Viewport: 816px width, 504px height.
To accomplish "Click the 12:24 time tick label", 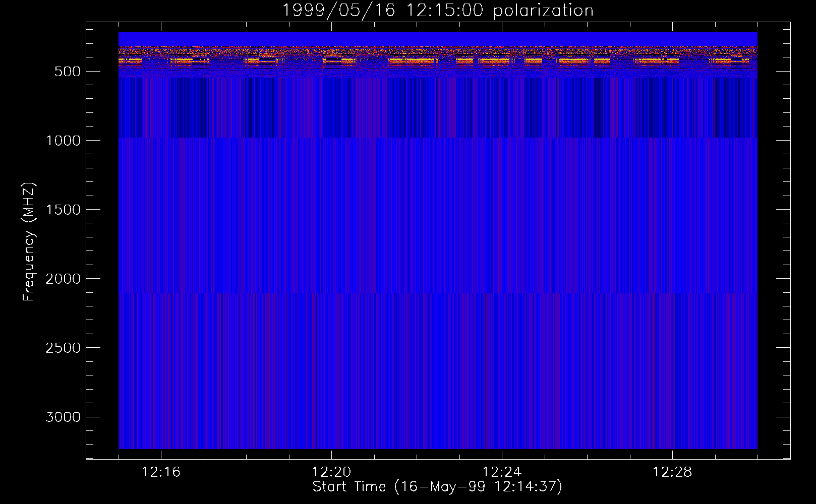I will pyautogui.click(x=502, y=472).
